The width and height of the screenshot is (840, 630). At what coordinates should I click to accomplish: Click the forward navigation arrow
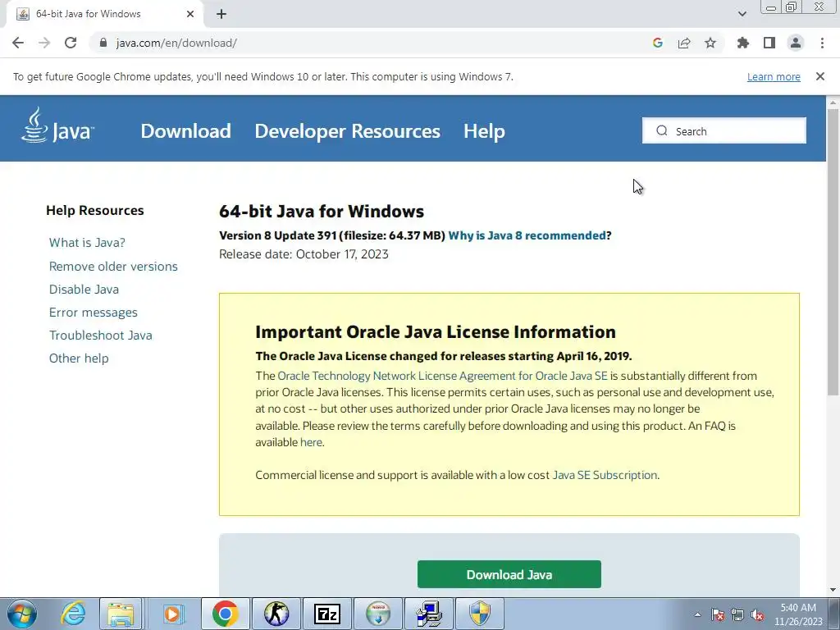[44, 43]
